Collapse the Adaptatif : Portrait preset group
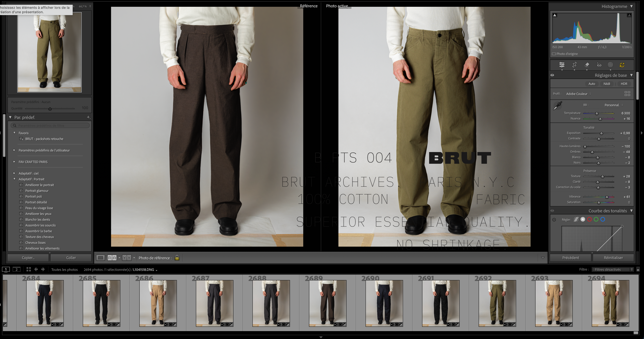 (x=14, y=179)
